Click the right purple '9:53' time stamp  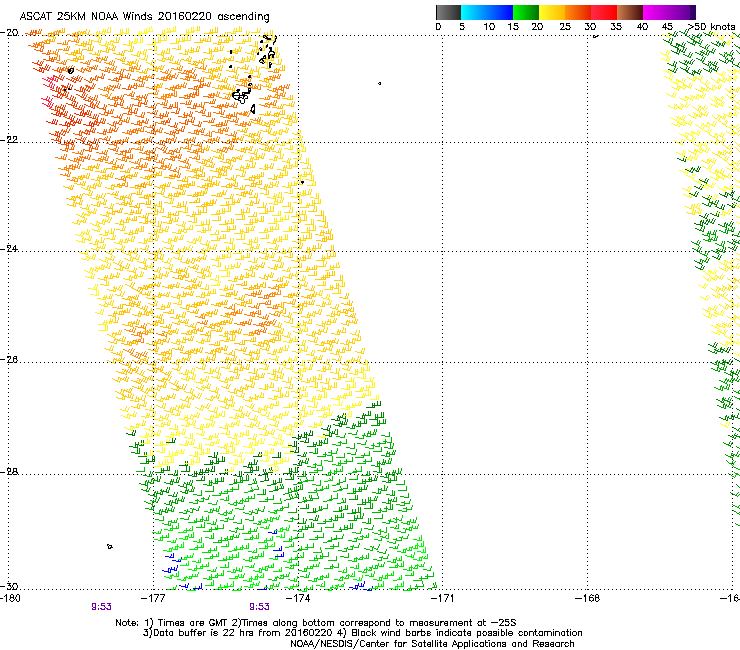[x=260, y=607]
